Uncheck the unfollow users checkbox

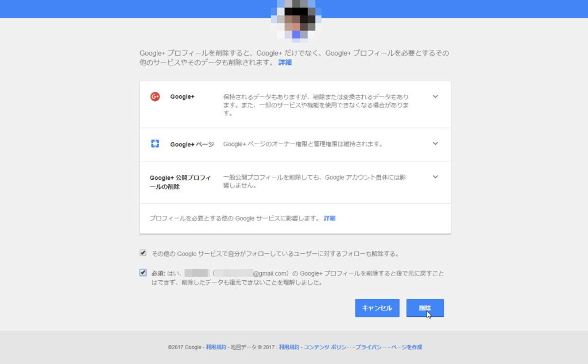point(143,253)
